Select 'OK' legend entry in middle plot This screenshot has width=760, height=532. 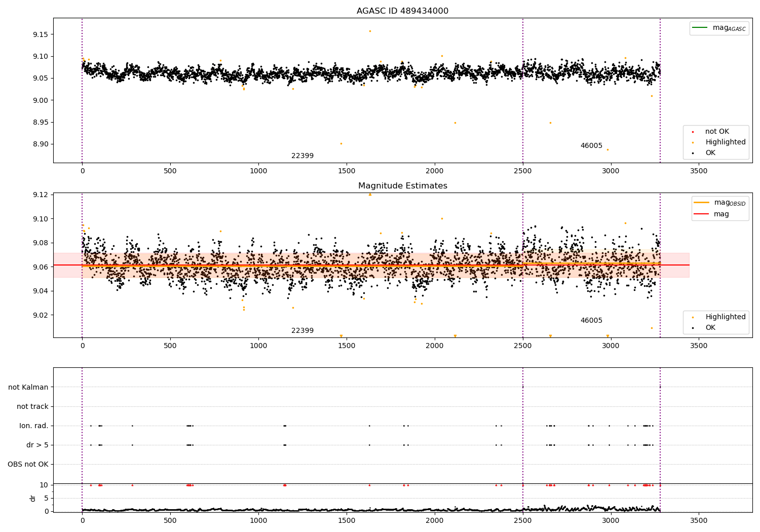click(710, 328)
